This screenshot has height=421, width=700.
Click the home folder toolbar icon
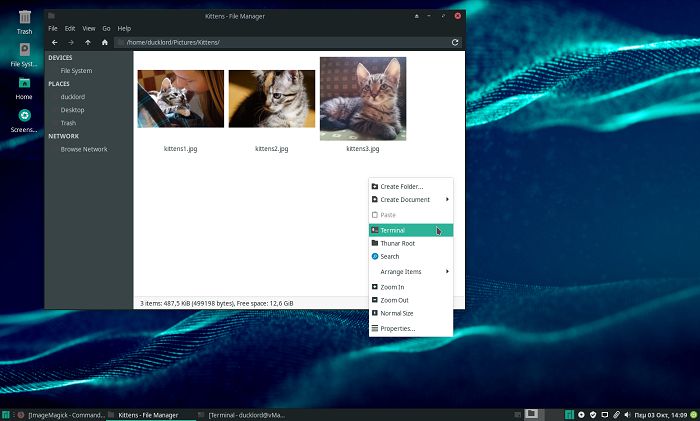coord(104,43)
